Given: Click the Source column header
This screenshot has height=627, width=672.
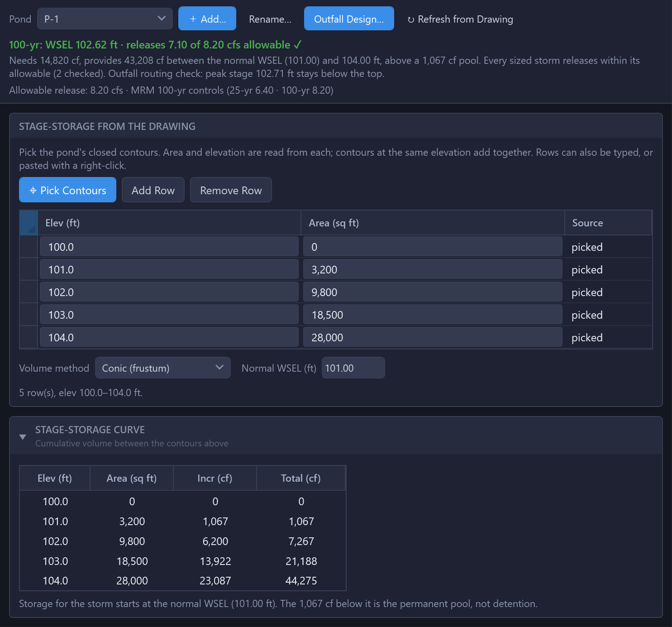Looking at the screenshot, I should [x=608, y=223].
